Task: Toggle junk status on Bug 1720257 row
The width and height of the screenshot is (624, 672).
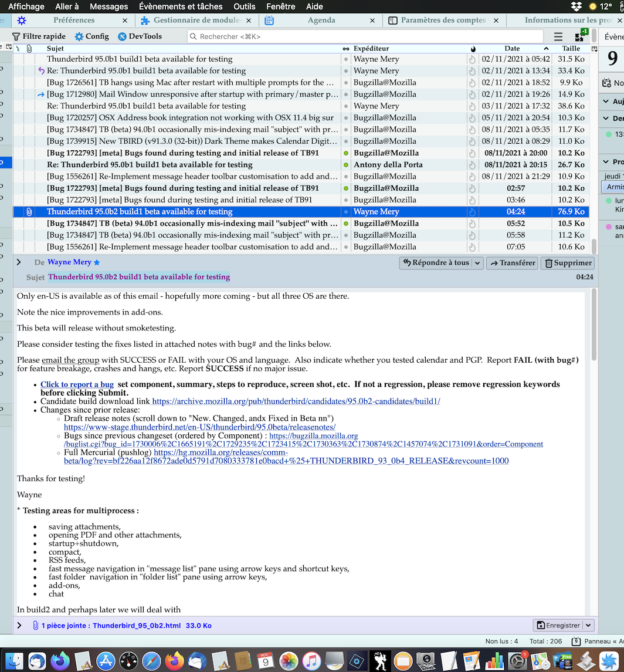Action: pyautogui.click(x=472, y=118)
